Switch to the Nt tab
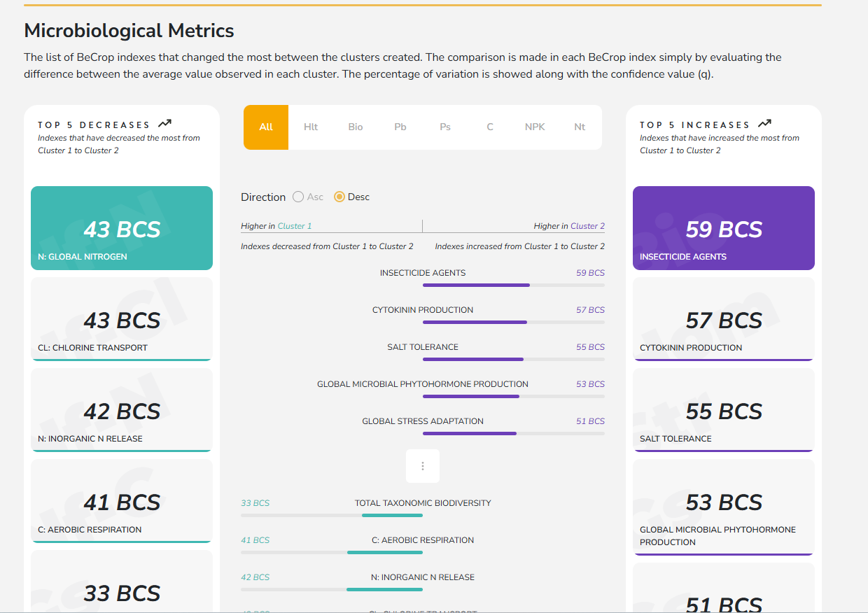This screenshot has height=613, width=868. coord(580,127)
